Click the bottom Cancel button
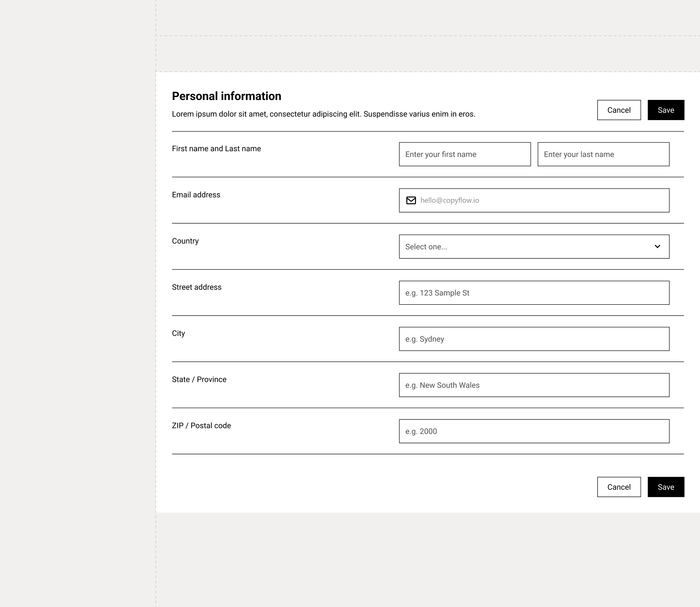Image resolution: width=700 pixels, height=607 pixels. tap(619, 487)
